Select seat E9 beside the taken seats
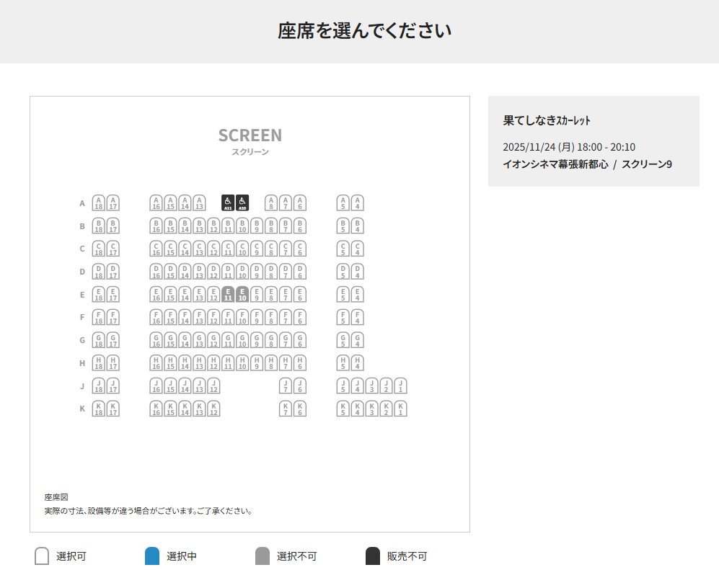Image resolution: width=719 pixels, height=588 pixels. [x=257, y=295]
